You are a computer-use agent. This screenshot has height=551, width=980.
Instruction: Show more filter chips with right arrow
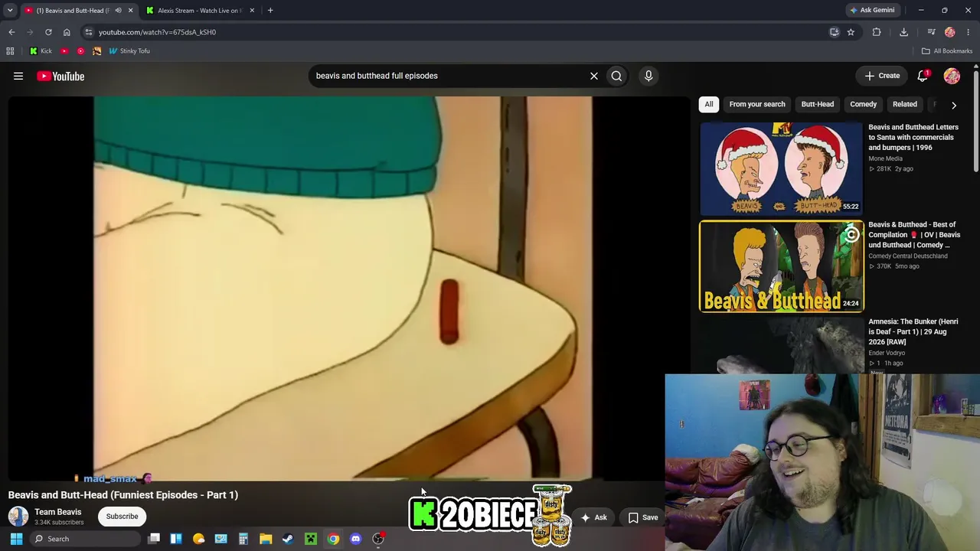[x=953, y=105]
